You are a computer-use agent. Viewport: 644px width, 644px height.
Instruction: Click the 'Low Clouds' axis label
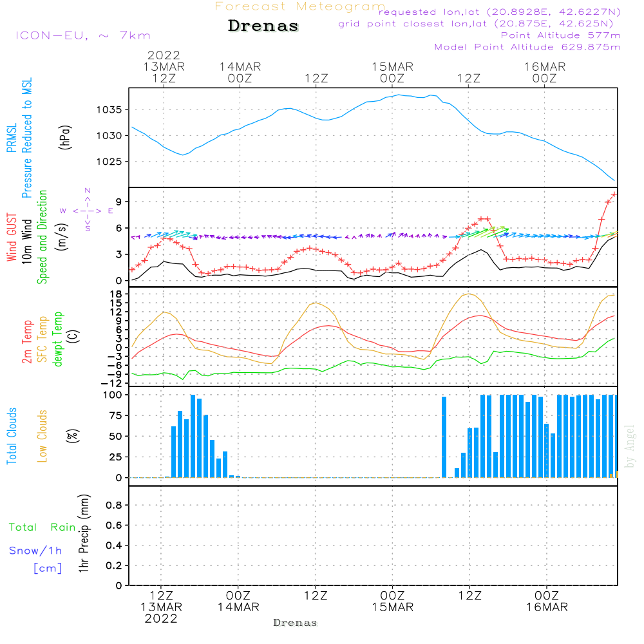click(x=43, y=436)
